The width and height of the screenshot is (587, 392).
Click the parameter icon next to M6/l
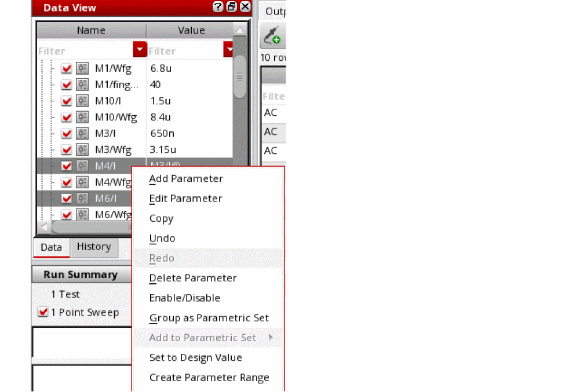coord(82,198)
